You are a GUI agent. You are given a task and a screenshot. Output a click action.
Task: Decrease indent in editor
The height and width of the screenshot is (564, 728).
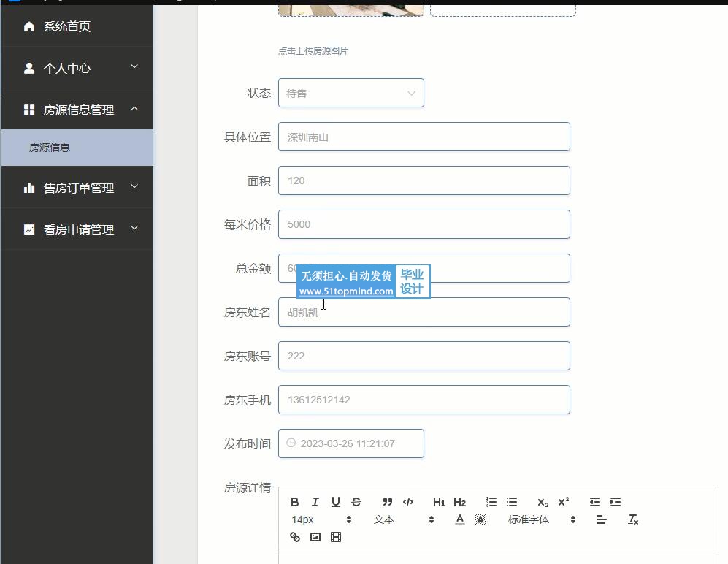coord(595,502)
